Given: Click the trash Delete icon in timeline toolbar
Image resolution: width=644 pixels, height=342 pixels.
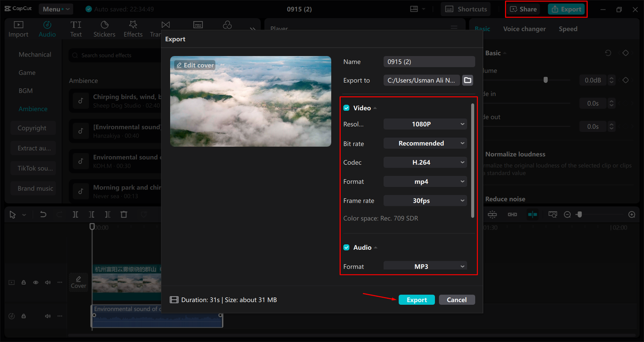Looking at the screenshot, I should [124, 215].
